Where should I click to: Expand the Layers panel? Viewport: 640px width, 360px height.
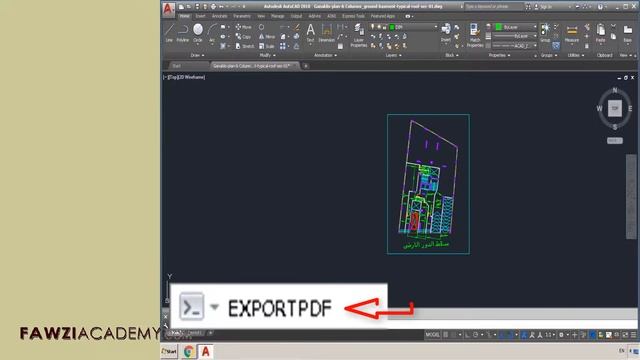pyautogui.click(x=393, y=55)
